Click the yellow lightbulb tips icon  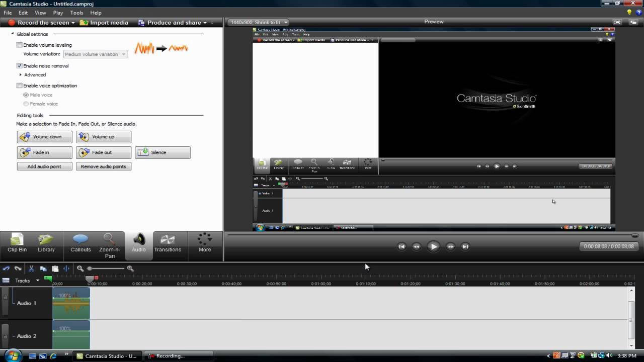pyautogui.click(x=629, y=13)
